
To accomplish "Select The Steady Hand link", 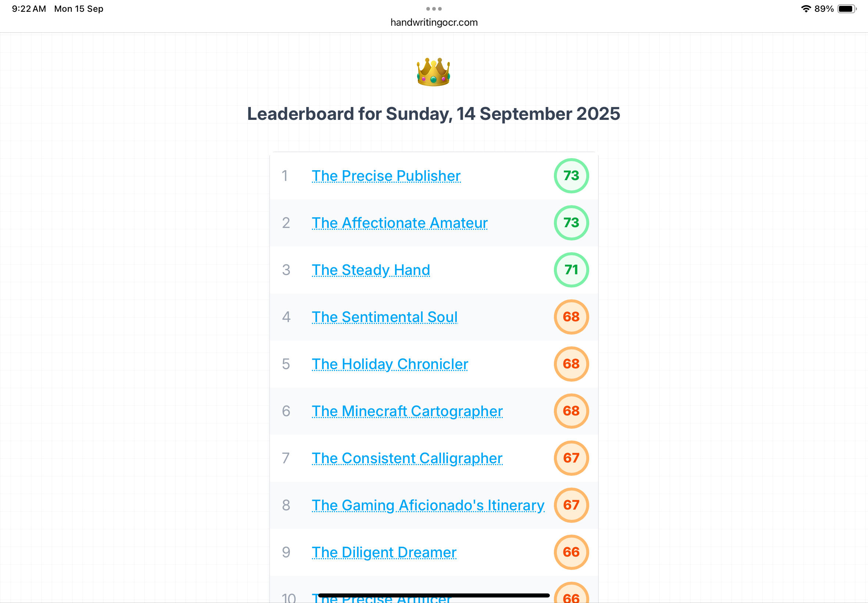I will click(371, 270).
